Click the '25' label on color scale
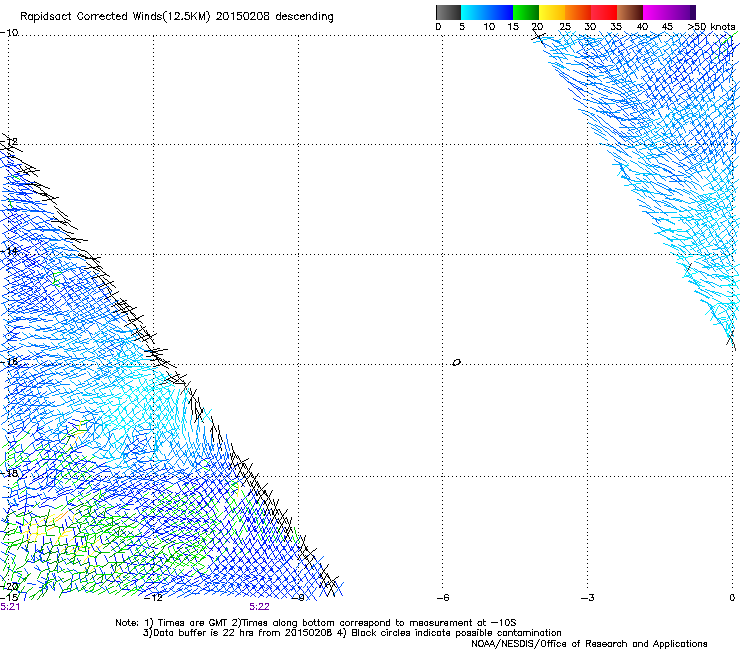740x650 pixels. point(565,27)
